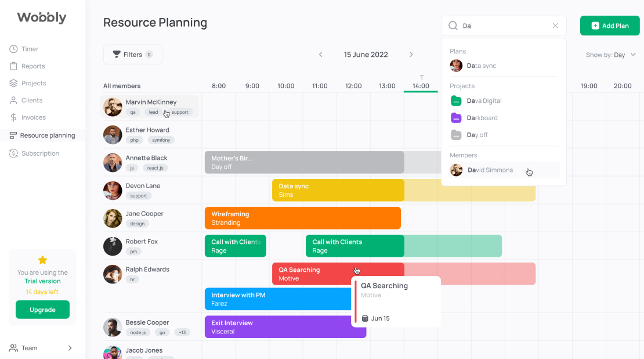Go to next day arrow

point(411,55)
